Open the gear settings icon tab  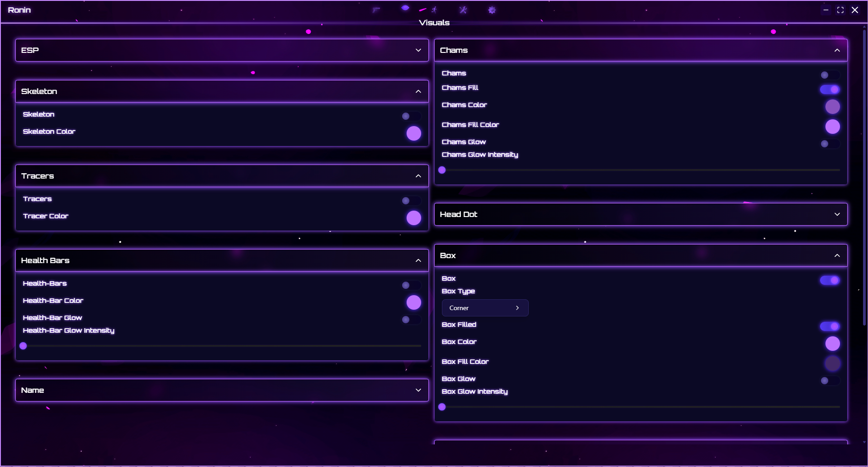492,10
